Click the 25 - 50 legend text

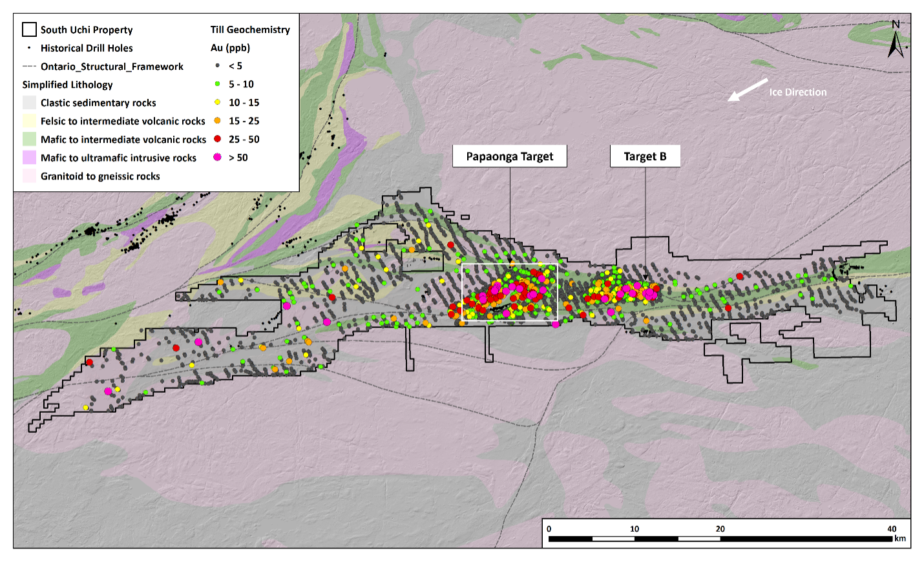[x=244, y=140]
